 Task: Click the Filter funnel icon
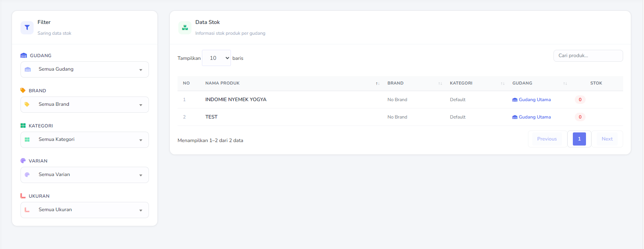[x=27, y=27]
